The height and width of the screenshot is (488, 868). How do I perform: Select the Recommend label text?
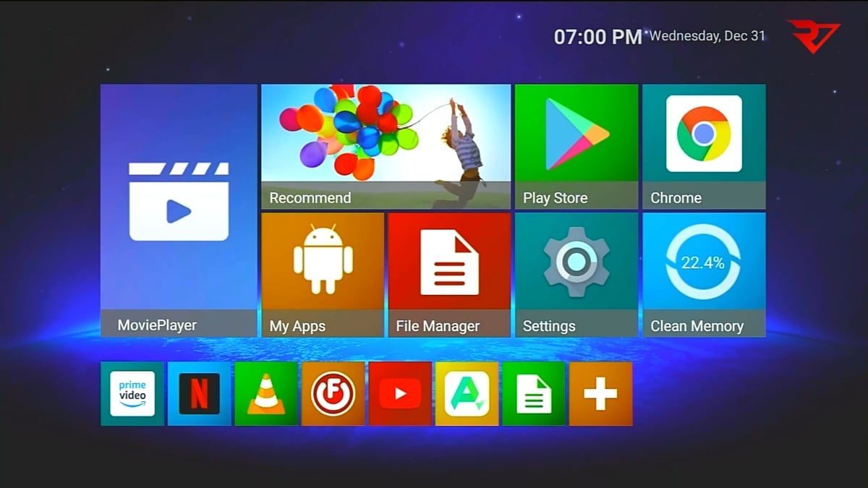310,198
